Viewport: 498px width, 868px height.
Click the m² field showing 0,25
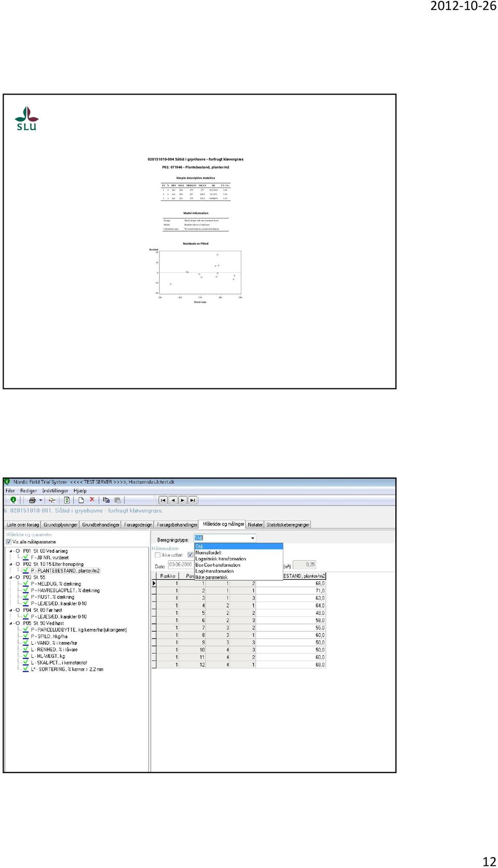tap(305, 565)
